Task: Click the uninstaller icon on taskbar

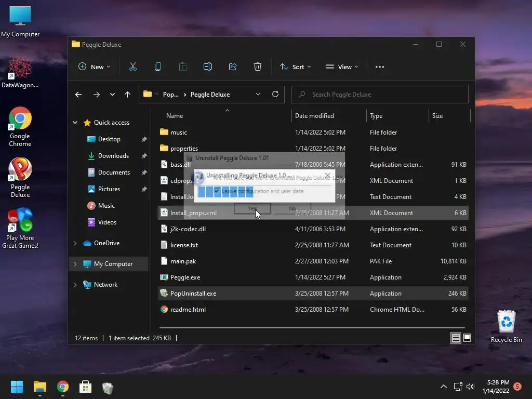Action: tap(108, 388)
